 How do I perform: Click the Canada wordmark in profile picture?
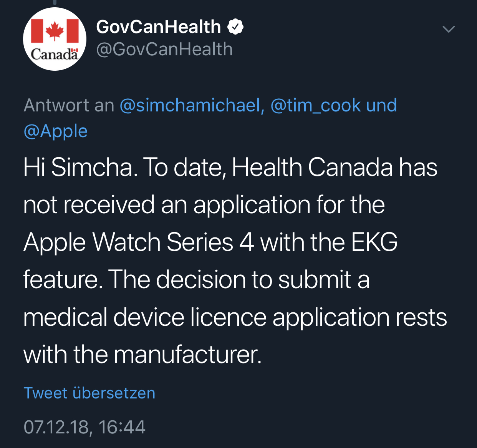pyautogui.click(x=55, y=54)
